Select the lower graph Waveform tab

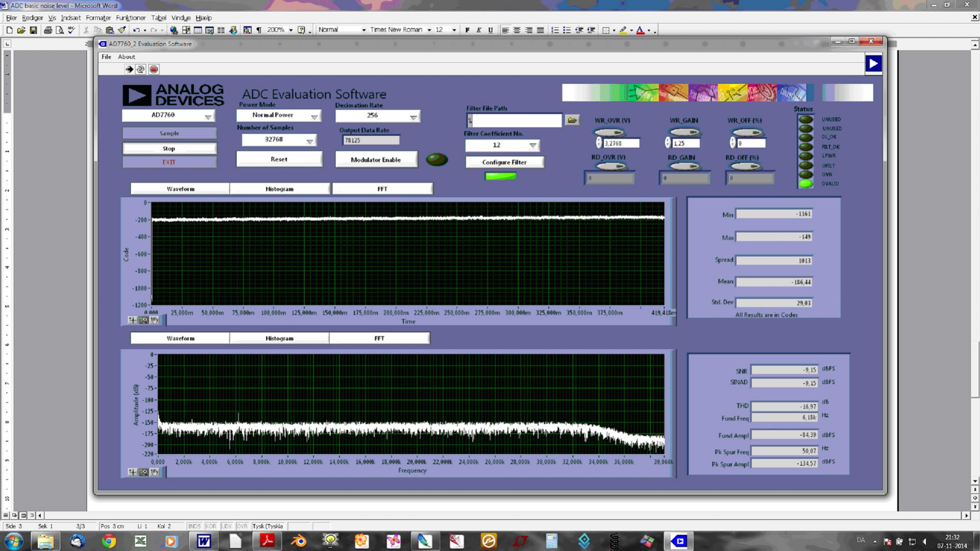point(180,339)
